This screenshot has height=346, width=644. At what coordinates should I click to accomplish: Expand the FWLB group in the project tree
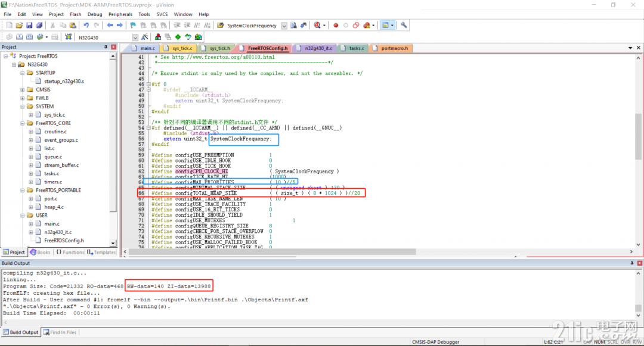[23, 98]
